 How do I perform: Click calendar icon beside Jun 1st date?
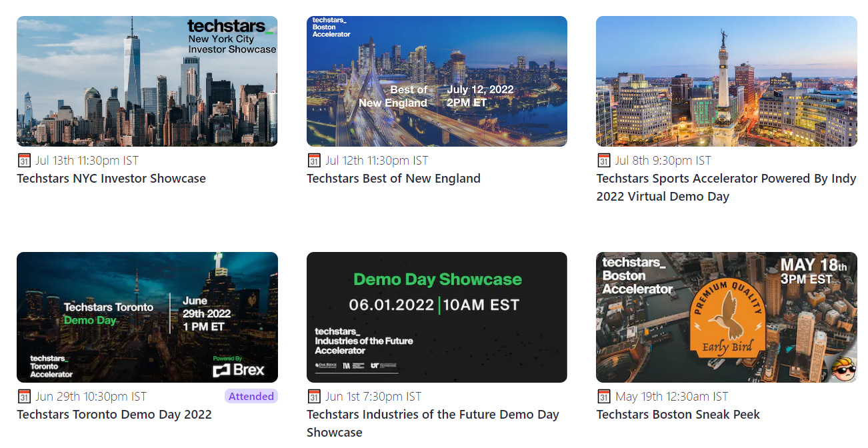[314, 397]
